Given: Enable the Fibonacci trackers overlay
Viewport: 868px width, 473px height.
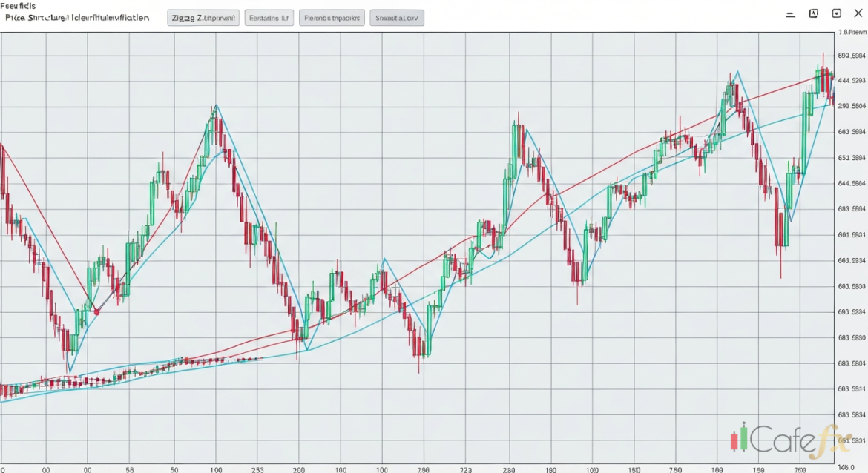Looking at the screenshot, I should 332,18.
